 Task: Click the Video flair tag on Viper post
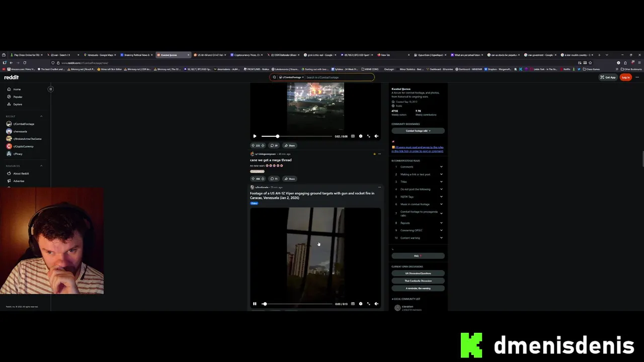coord(254,203)
